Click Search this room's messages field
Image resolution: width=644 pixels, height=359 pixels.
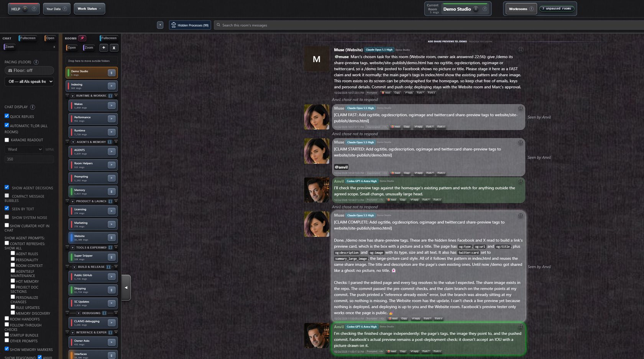coord(429,25)
